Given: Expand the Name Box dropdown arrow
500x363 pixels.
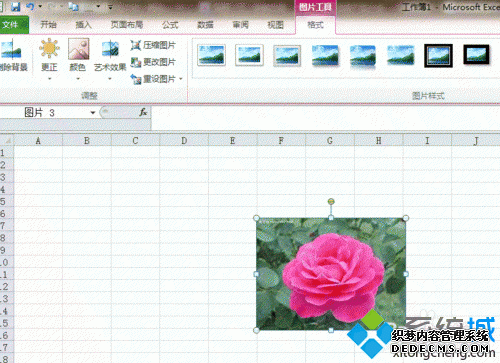Looking at the screenshot, I should (93, 113).
